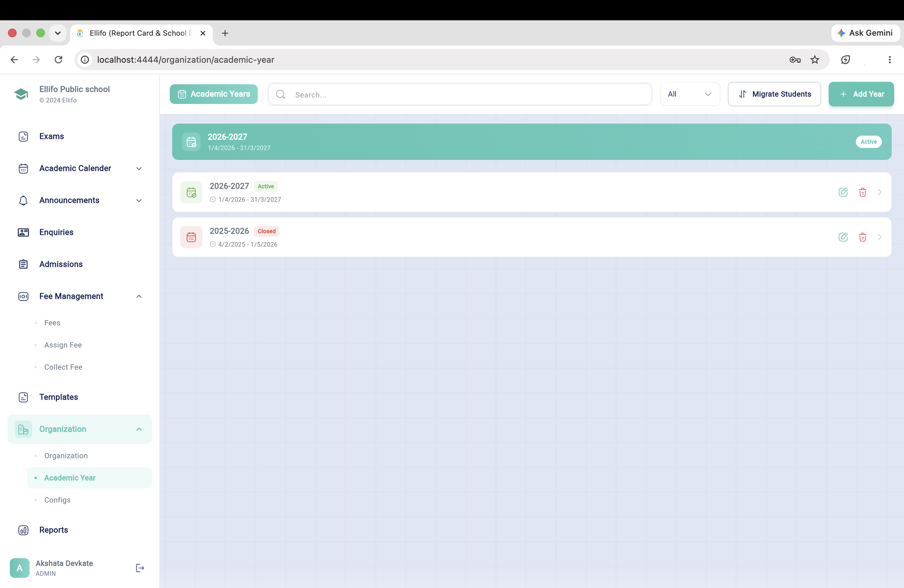Click the Academic Calender calendar icon
The width and height of the screenshot is (904, 588).
click(23, 168)
